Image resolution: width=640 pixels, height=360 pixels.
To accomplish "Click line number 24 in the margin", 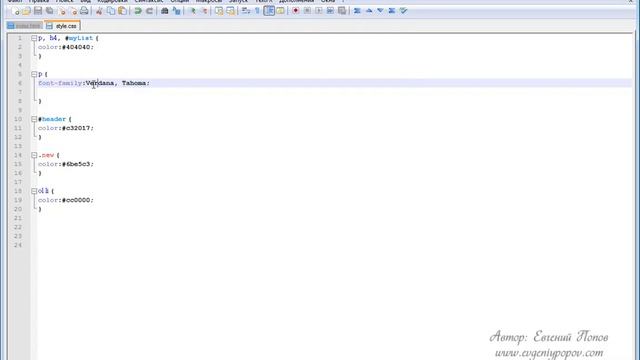I will click(x=18, y=245).
